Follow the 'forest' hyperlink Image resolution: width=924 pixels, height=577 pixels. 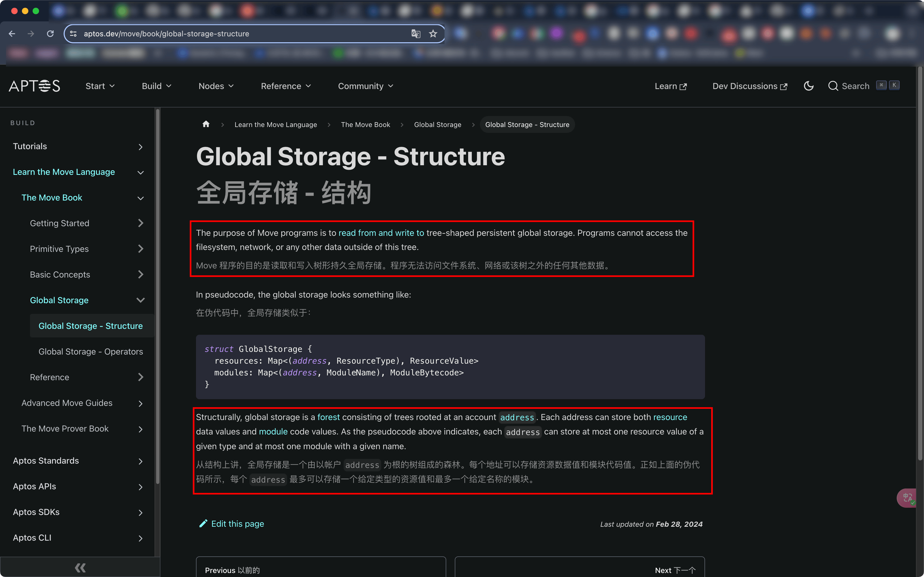[x=329, y=417]
